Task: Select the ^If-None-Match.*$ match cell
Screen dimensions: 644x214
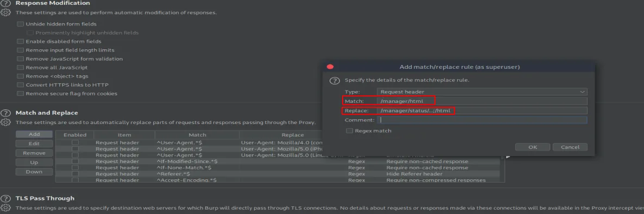Action: pyautogui.click(x=197, y=167)
